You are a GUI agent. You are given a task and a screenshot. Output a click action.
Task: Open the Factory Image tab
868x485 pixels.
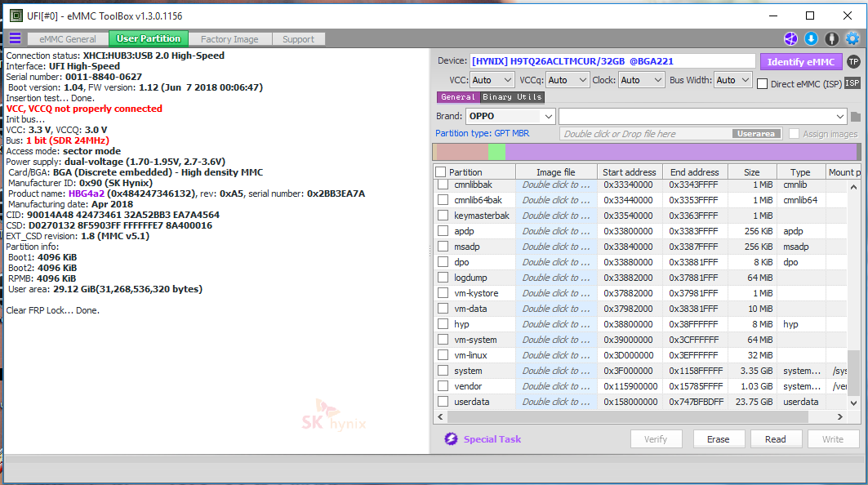[229, 39]
